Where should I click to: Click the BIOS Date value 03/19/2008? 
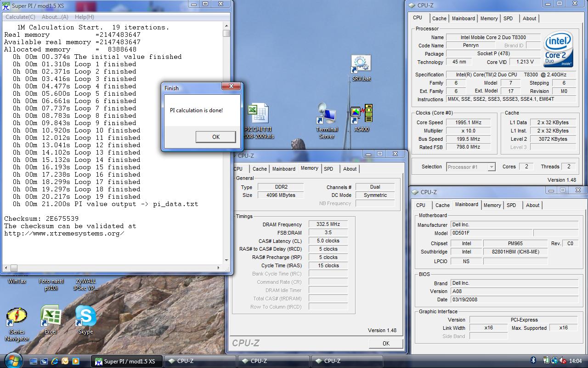pos(514,299)
